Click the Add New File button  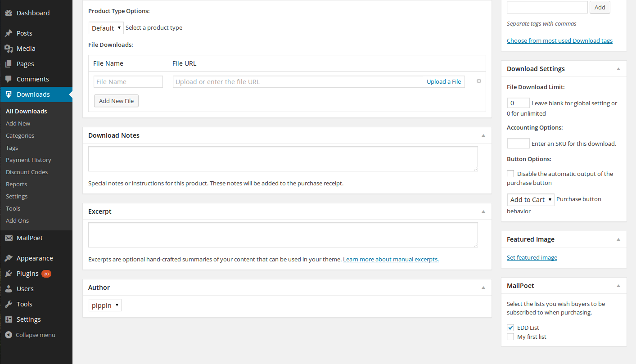click(x=116, y=101)
